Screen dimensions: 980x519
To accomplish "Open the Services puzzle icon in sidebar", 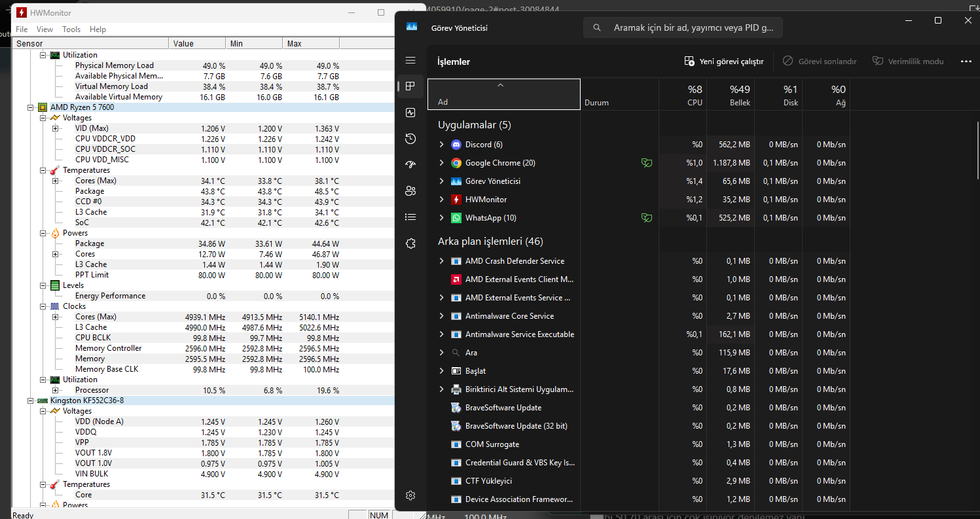I will coord(410,243).
